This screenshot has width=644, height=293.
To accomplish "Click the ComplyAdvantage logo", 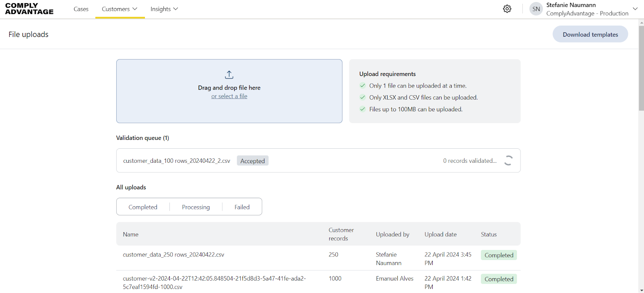I will (29, 9).
